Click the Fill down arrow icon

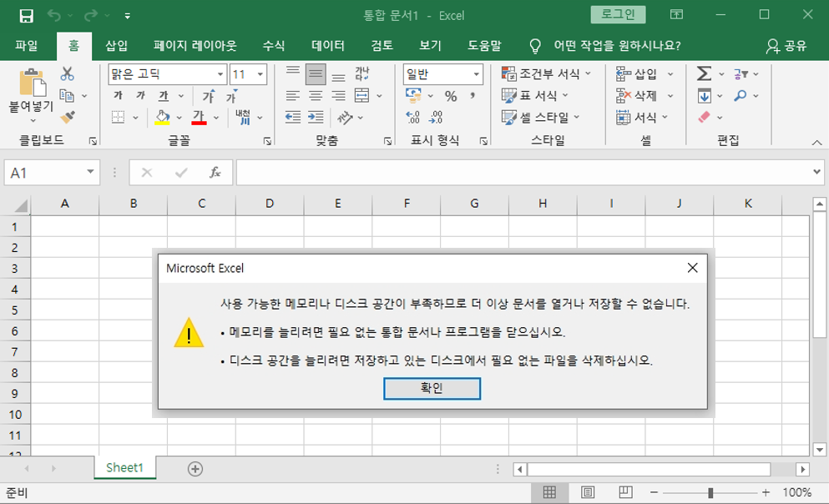(705, 96)
